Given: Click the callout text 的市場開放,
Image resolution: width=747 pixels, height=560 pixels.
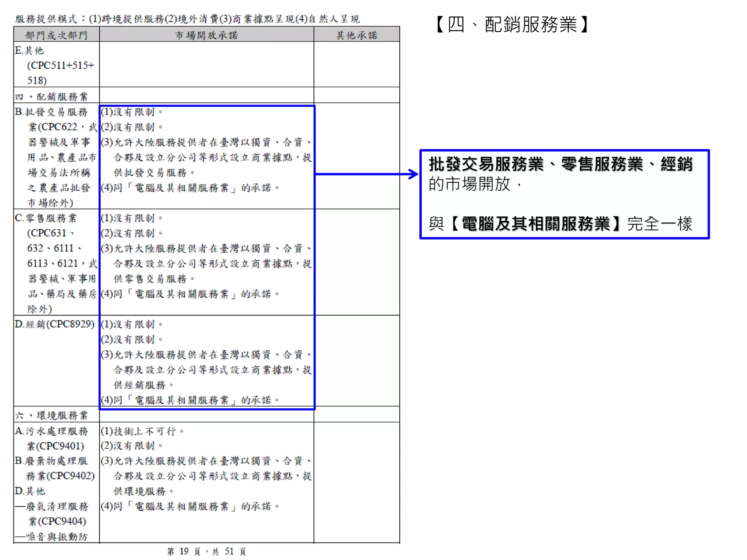Looking at the screenshot, I should pyautogui.click(x=476, y=184).
